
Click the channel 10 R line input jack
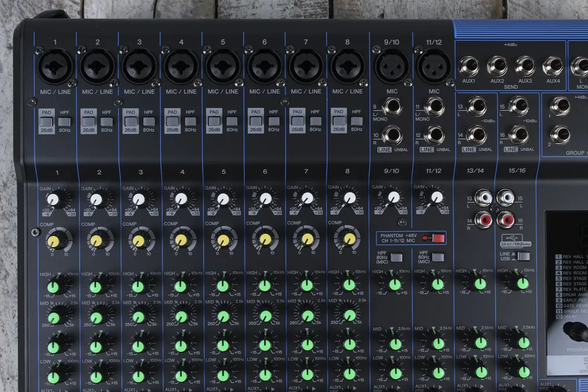(x=392, y=135)
